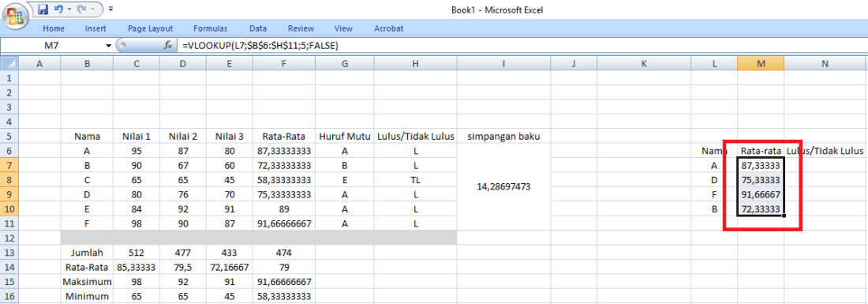This screenshot has height=304, width=868.
Task: Click the 'Jumlah' label cell
Action: tap(87, 253)
